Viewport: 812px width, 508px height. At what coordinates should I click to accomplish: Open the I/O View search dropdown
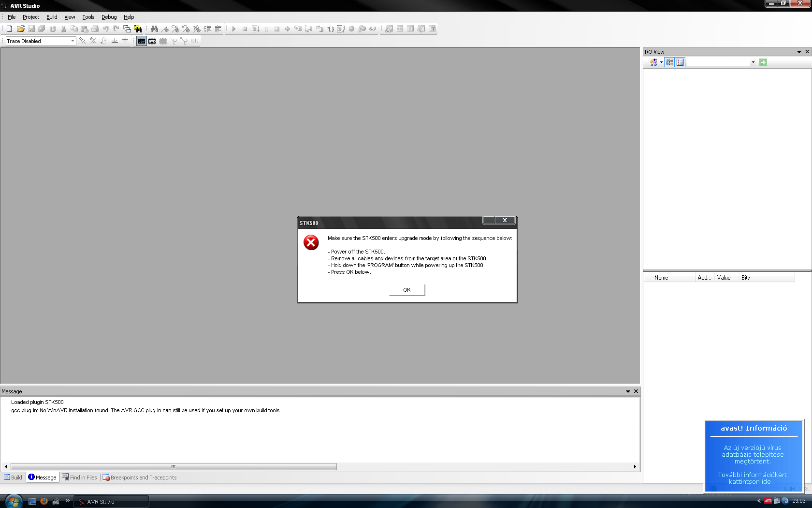tap(753, 62)
